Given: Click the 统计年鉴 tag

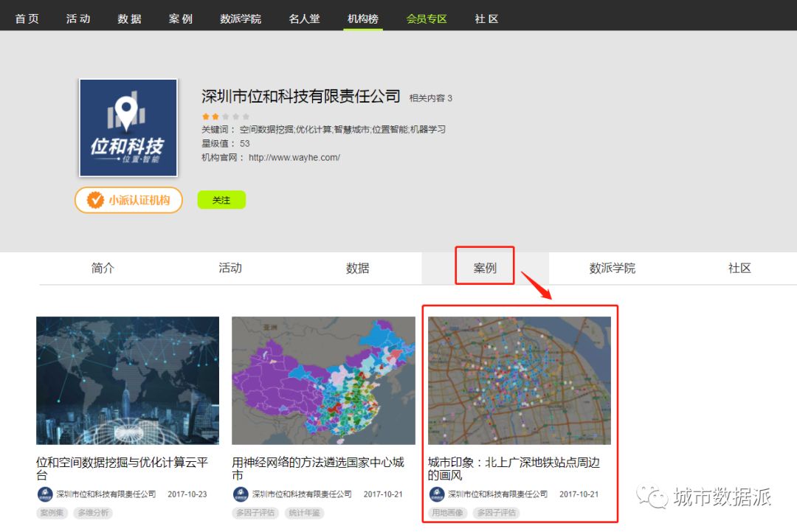Looking at the screenshot, I should tap(305, 513).
